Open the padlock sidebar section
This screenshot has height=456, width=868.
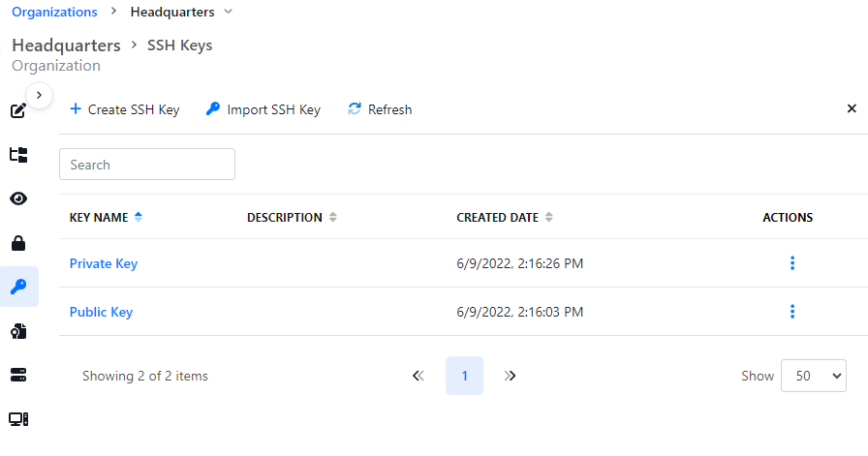(18, 243)
